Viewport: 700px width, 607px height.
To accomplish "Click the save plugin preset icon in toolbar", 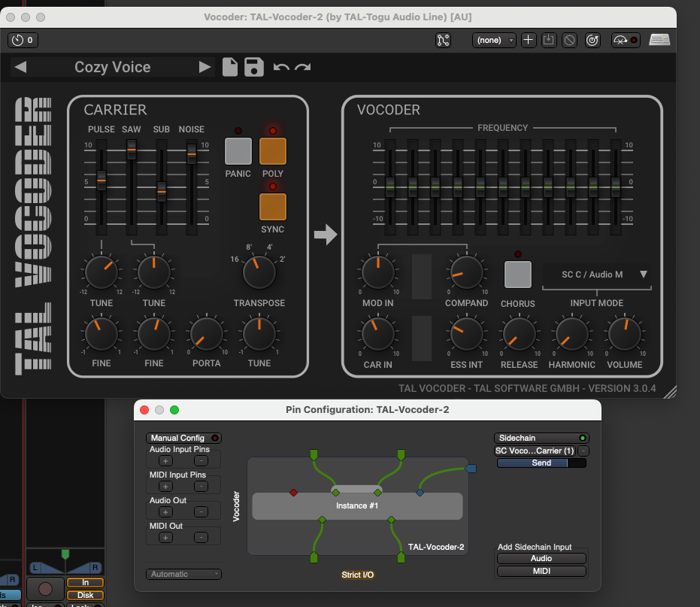I will [549, 40].
